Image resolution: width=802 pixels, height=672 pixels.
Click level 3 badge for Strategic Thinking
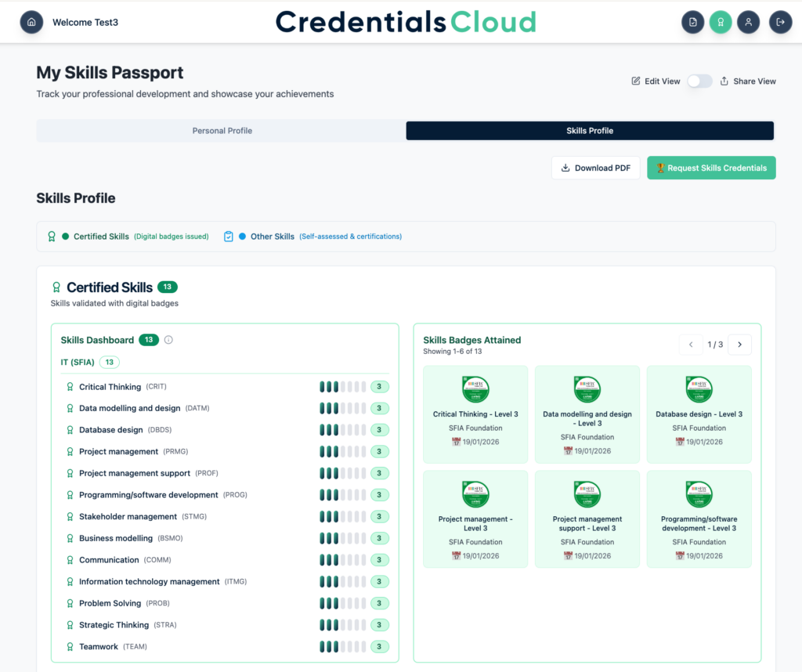[380, 625]
